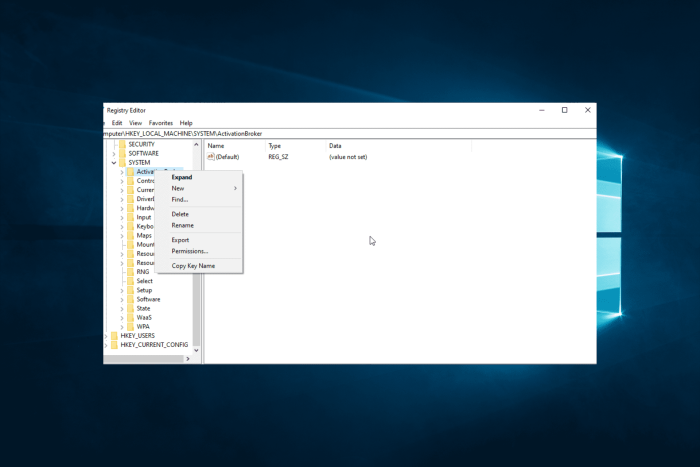Expand the Maps subkey arrow

point(122,235)
